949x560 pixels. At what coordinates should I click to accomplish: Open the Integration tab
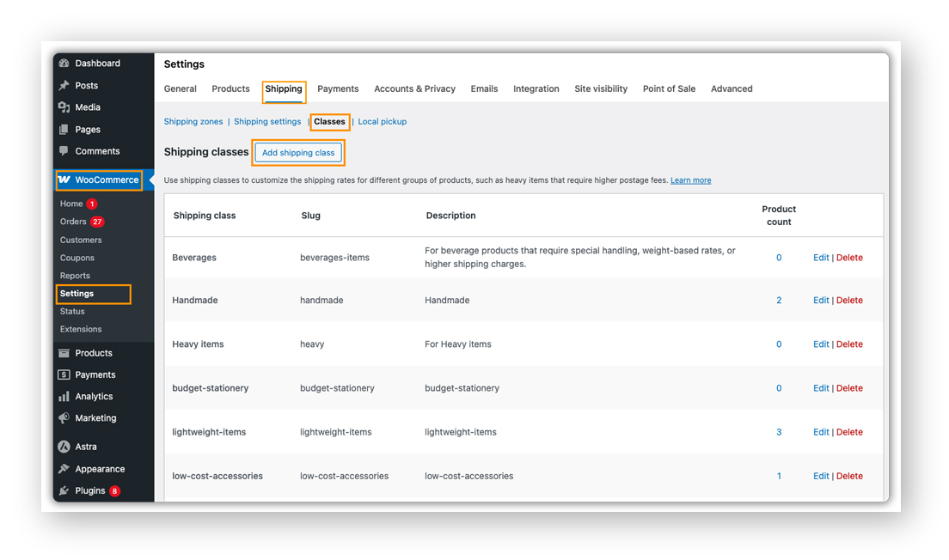pyautogui.click(x=536, y=89)
